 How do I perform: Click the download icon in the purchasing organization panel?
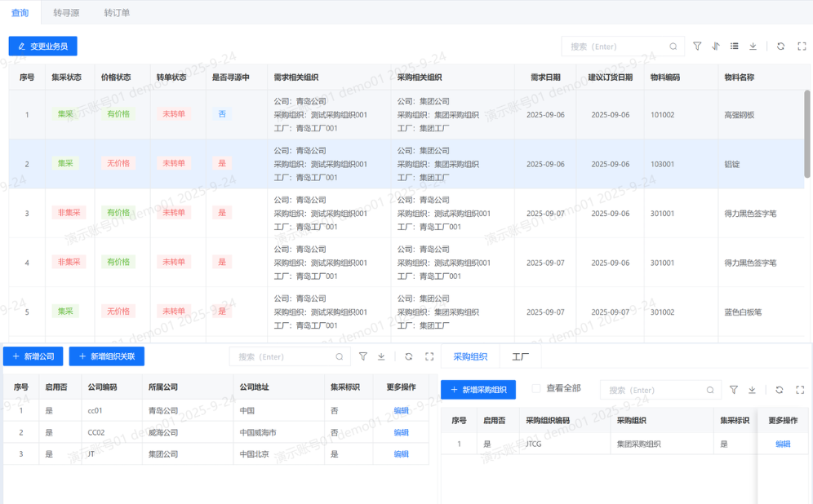[x=752, y=390]
